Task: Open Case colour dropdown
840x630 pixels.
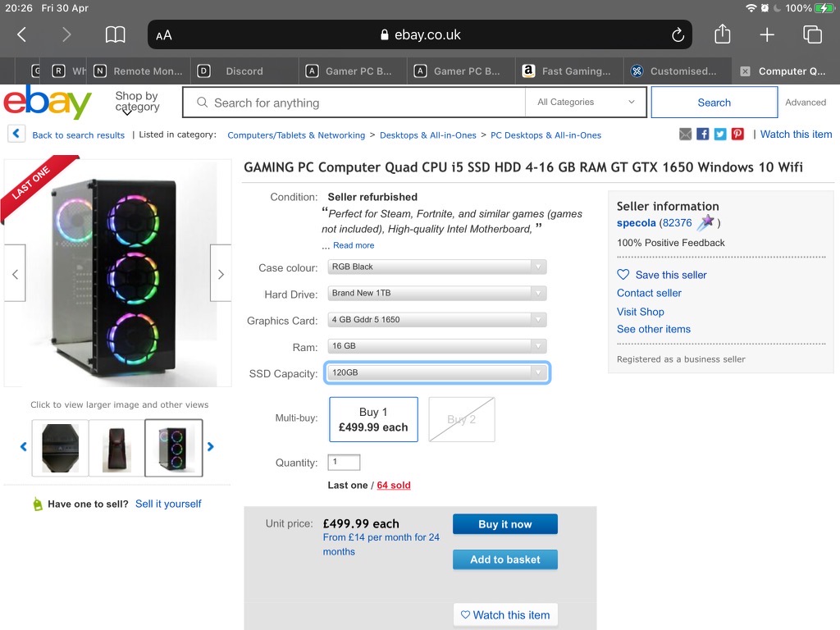Action: pos(436,267)
